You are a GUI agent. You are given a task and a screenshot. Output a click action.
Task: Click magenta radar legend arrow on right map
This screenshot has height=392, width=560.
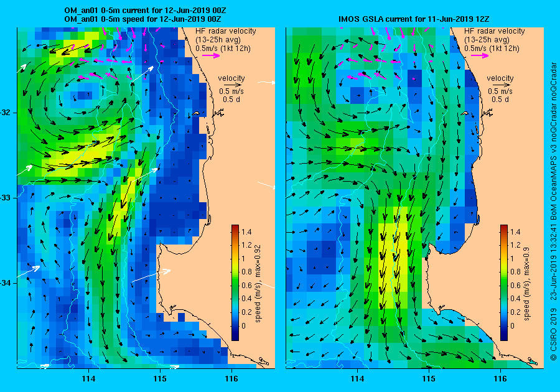tap(480, 55)
